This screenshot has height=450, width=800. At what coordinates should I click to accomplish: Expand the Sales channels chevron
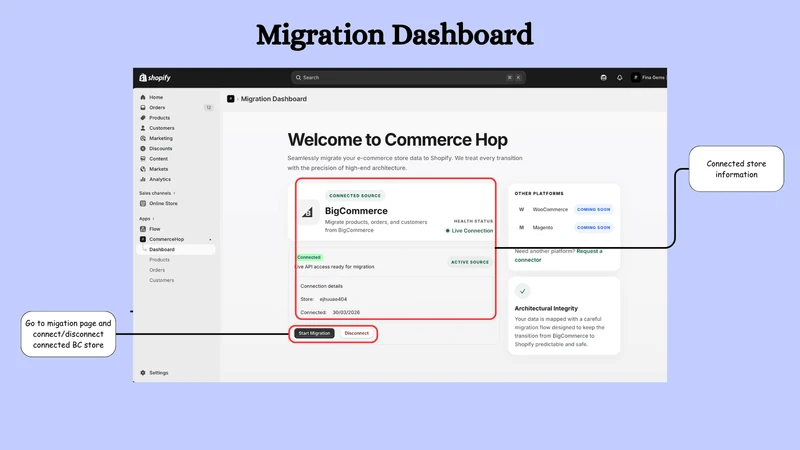pos(174,193)
